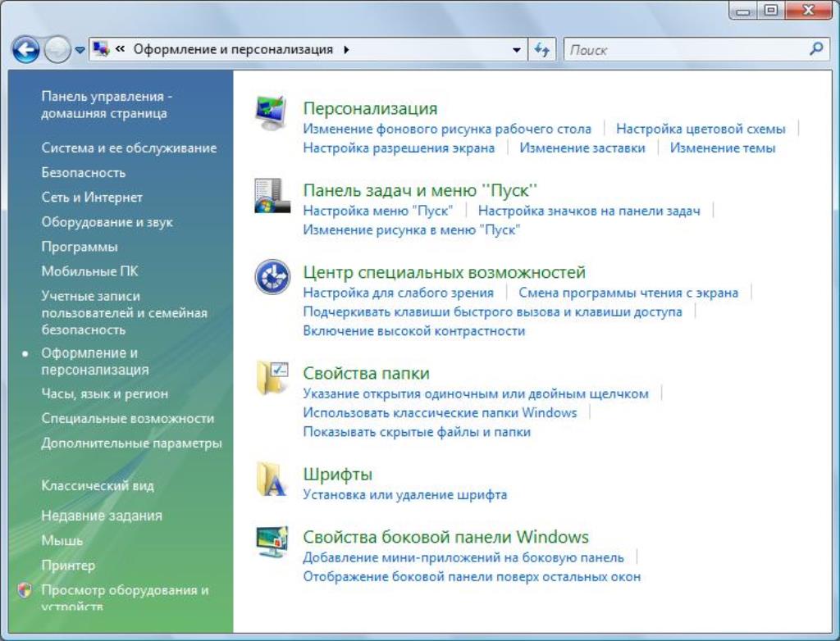Click Изменение рисунка в меню Пуск
This screenshot has height=641, width=840.
[x=412, y=230]
